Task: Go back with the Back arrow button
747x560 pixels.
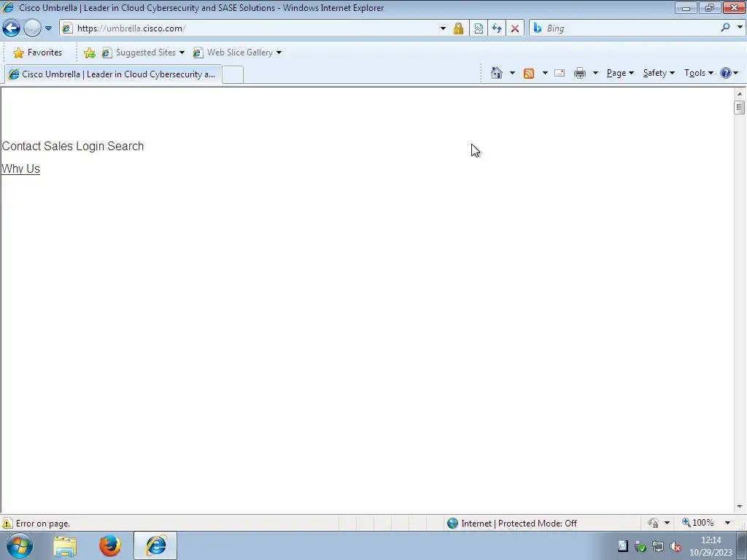Action: pyautogui.click(x=12, y=28)
